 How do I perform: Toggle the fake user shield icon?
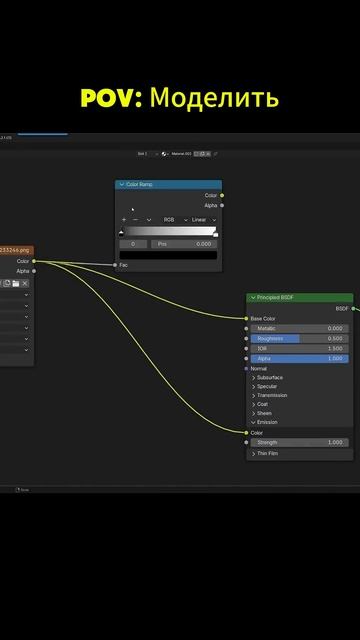(196, 154)
